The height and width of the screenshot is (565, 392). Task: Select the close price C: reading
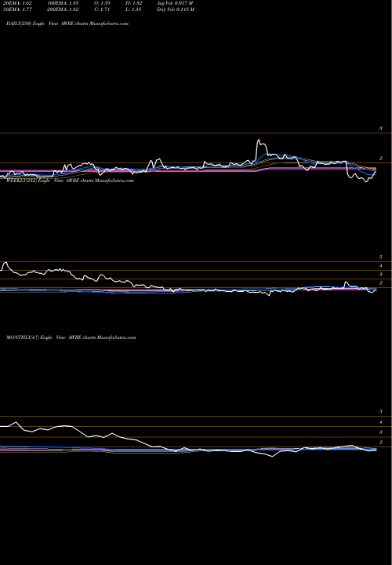102,9
